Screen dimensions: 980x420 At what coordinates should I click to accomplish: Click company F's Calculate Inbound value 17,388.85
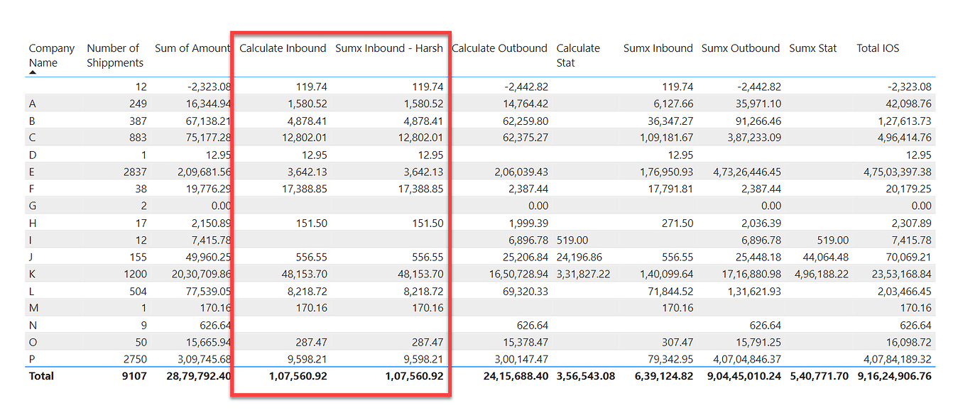[x=303, y=188]
